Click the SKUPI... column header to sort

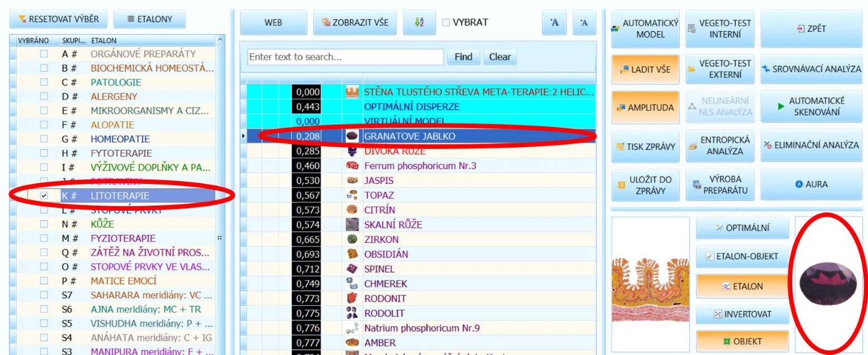click(74, 41)
